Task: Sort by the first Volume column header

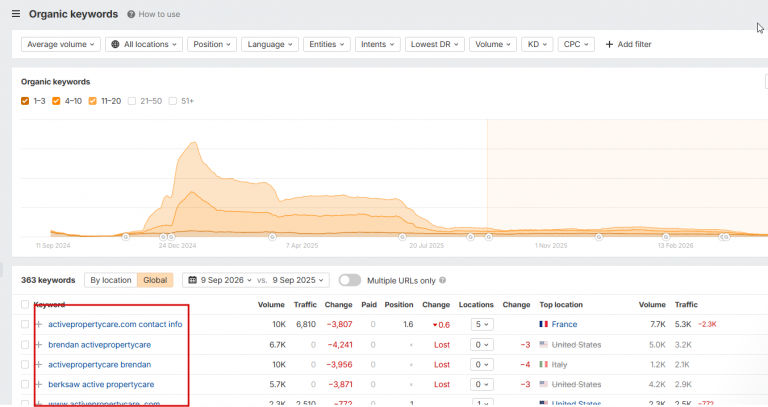Action: click(271, 305)
